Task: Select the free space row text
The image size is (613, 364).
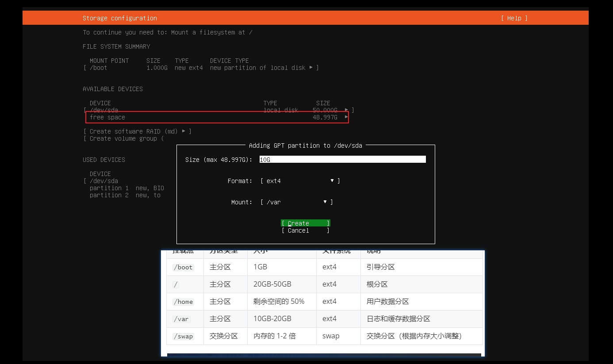Action: pos(107,117)
